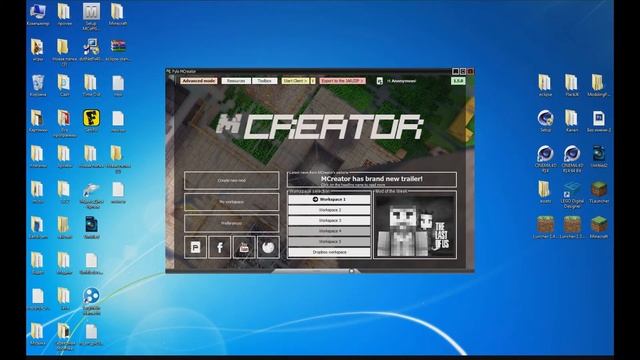Click Export to the JAR/ZIP button
The image size is (640, 360).
coord(342,81)
